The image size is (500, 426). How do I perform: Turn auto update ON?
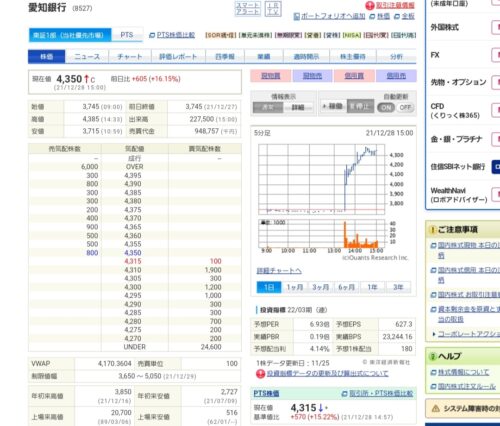386,107
